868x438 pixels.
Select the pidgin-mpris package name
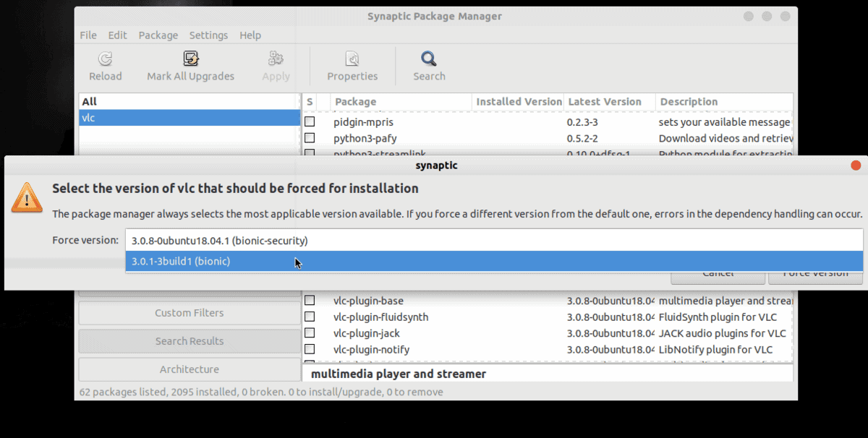tap(365, 122)
